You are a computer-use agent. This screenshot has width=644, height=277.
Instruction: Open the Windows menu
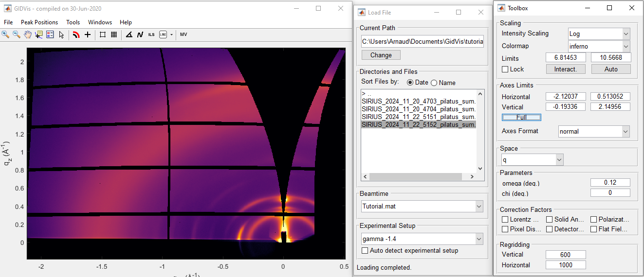[x=100, y=22]
